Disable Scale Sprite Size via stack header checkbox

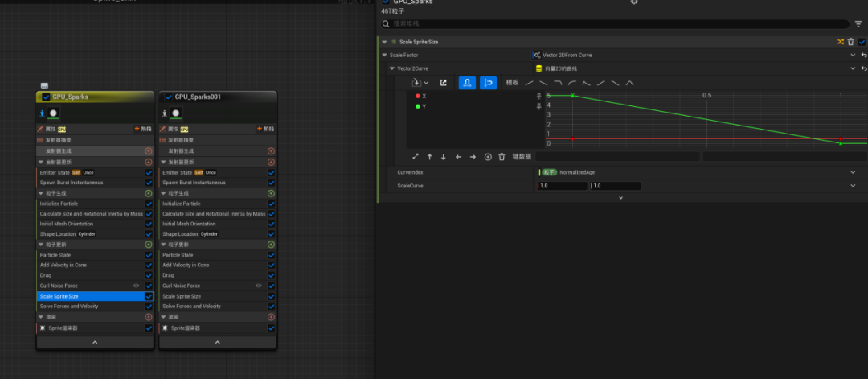tap(862, 42)
